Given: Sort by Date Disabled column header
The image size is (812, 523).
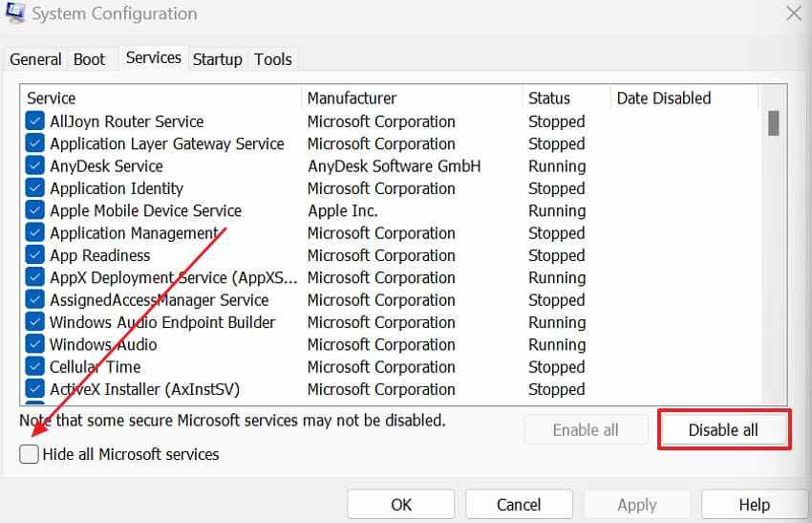Looking at the screenshot, I should (685, 98).
